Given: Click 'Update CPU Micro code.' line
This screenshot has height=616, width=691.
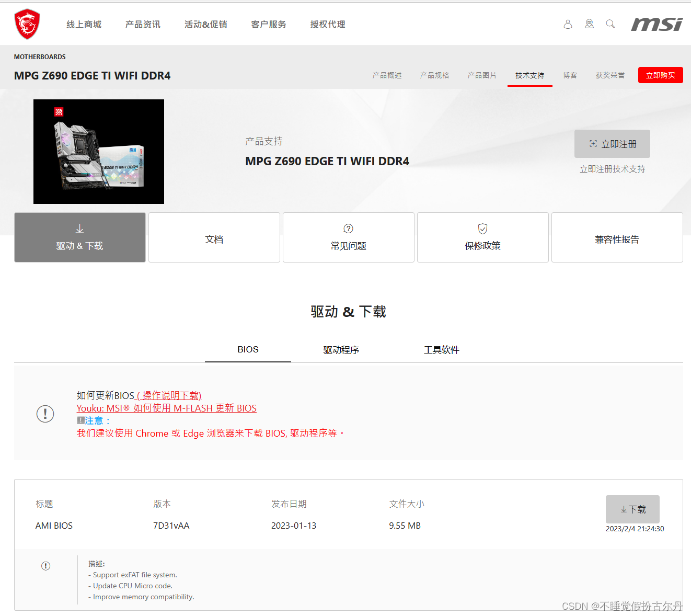Looking at the screenshot, I should (x=131, y=586).
